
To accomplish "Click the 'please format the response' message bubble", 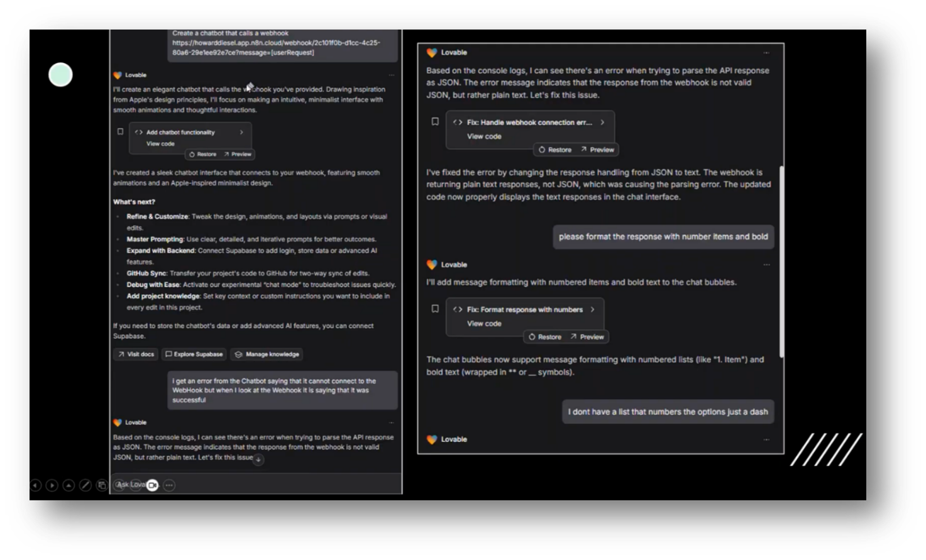I will click(x=663, y=237).
